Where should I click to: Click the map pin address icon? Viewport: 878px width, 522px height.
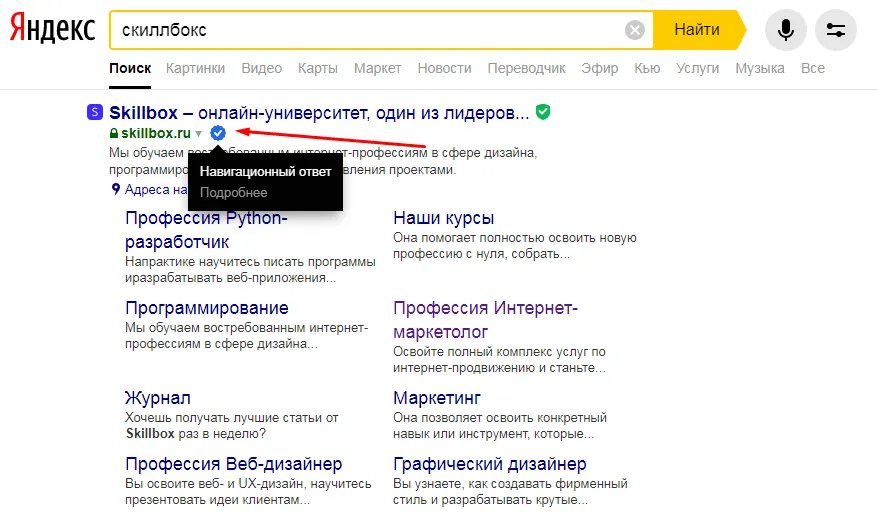pyautogui.click(x=116, y=189)
